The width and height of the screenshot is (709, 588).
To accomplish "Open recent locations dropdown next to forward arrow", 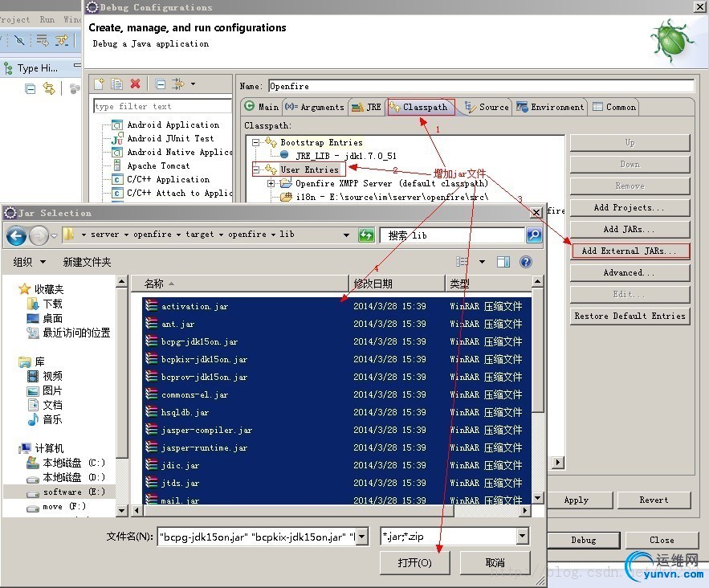I will pyautogui.click(x=54, y=235).
